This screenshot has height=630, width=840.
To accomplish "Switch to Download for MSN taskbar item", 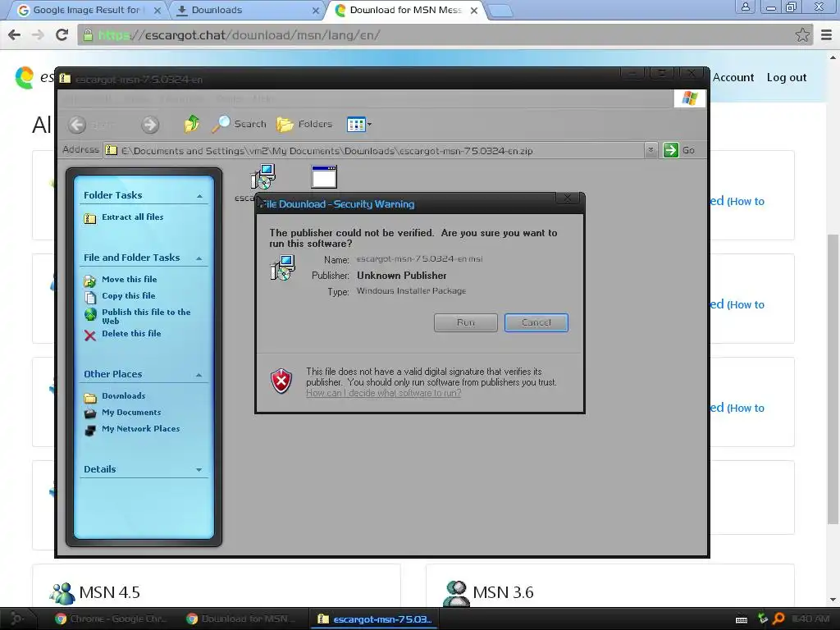I will coord(240,619).
